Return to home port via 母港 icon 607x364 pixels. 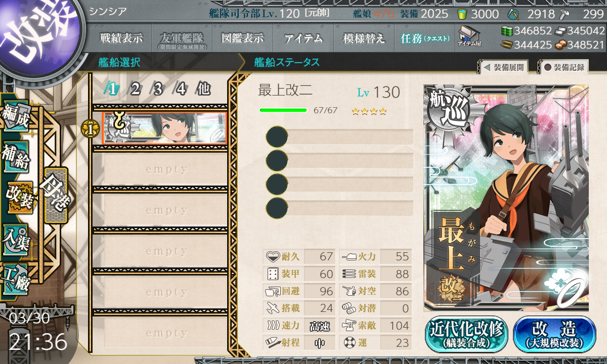point(55,195)
